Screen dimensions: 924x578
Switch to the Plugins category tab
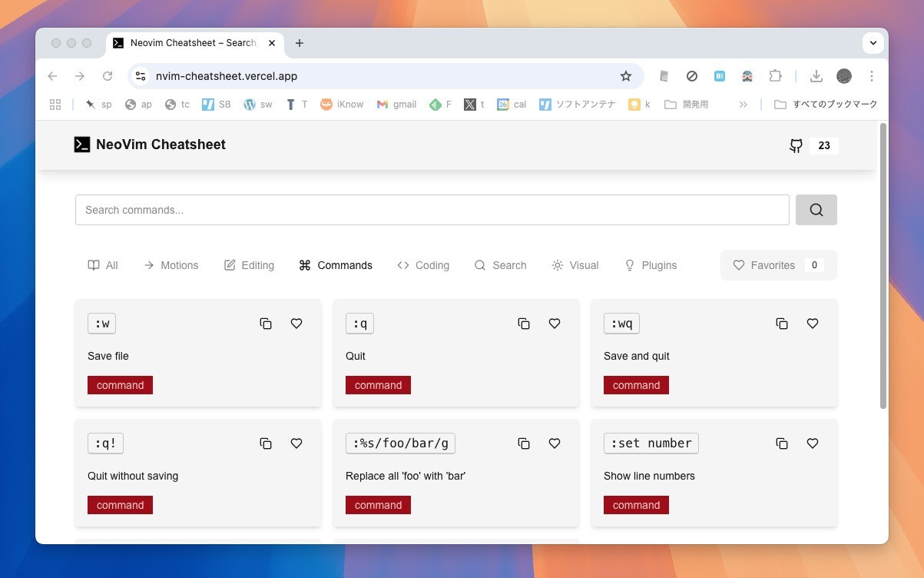651,265
